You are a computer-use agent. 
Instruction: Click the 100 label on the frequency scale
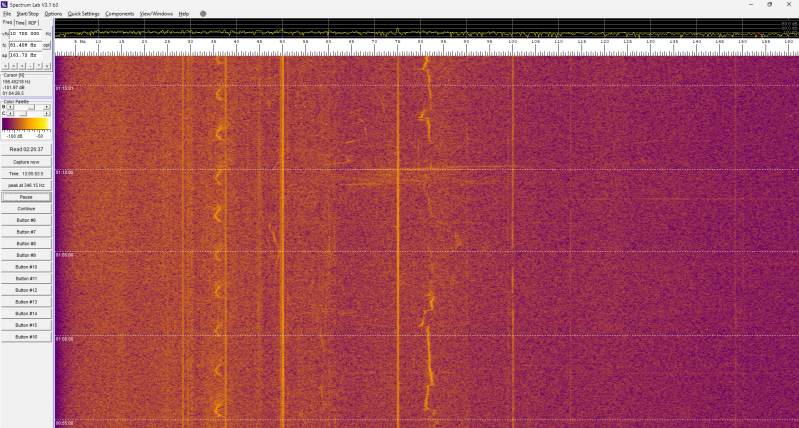point(512,41)
